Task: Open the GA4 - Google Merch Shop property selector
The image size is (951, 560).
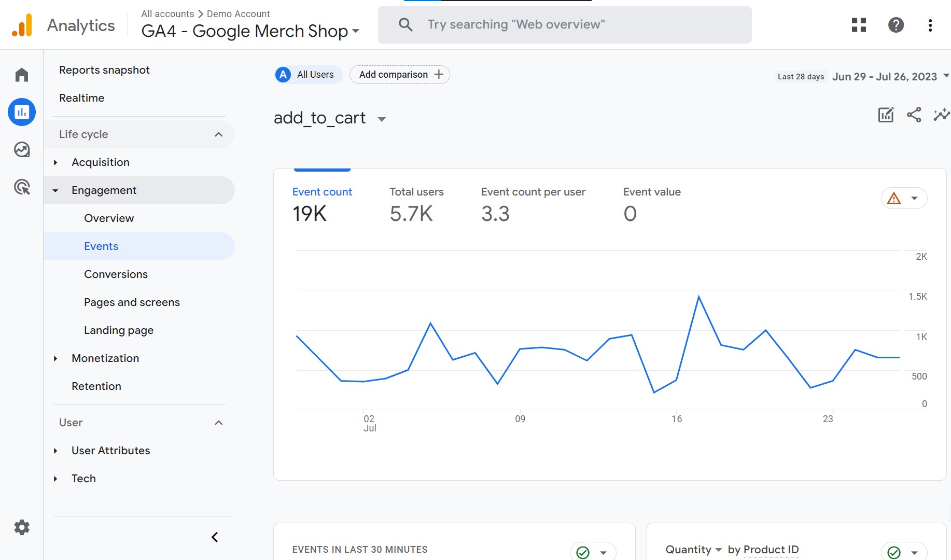Action: (250, 31)
